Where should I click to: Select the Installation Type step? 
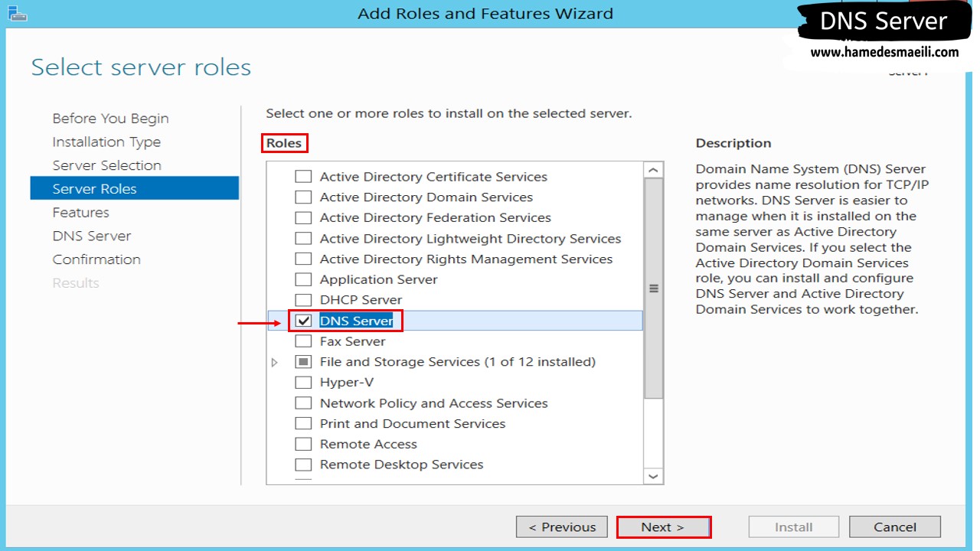tap(106, 142)
